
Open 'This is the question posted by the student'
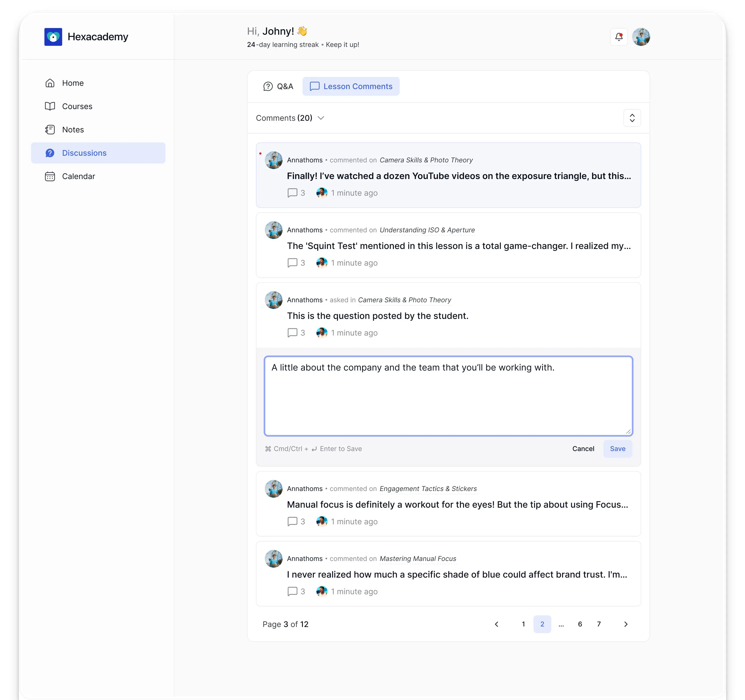(x=378, y=316)
